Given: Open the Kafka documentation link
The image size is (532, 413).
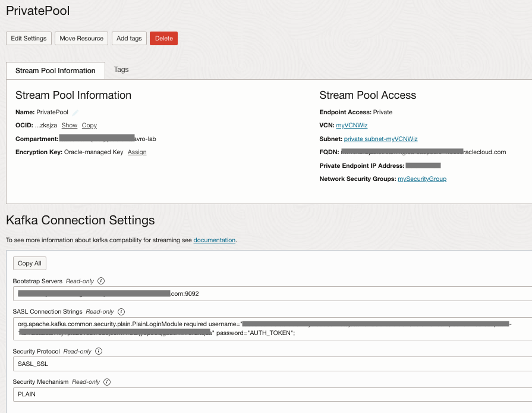Looking at the screenshot, I should tap(215, 240).
